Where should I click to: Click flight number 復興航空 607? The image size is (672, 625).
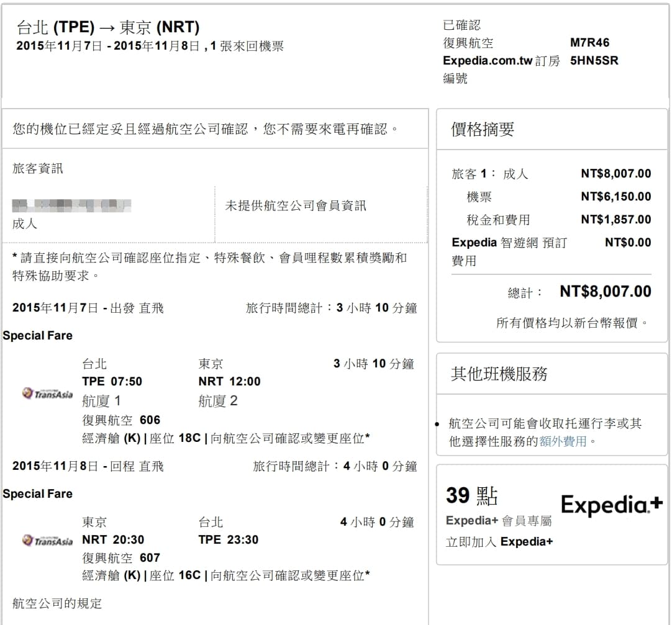pyautogui.click(x=121, y=558)
